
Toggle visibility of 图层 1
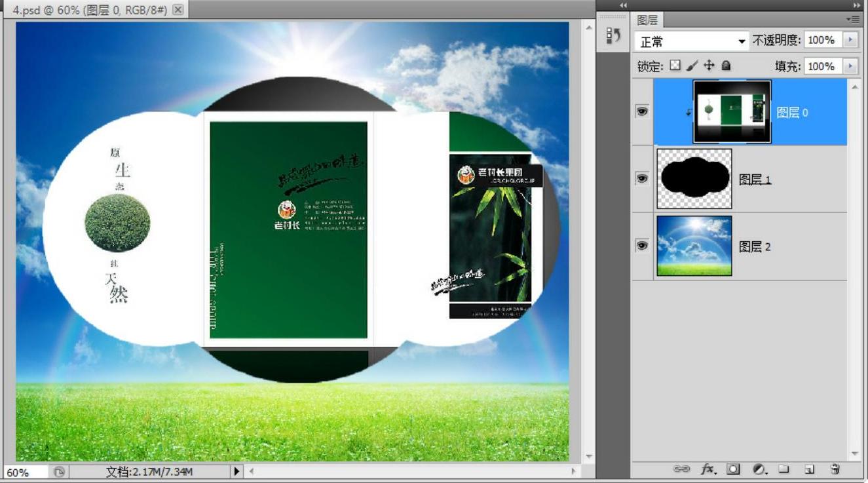point(642,178)
